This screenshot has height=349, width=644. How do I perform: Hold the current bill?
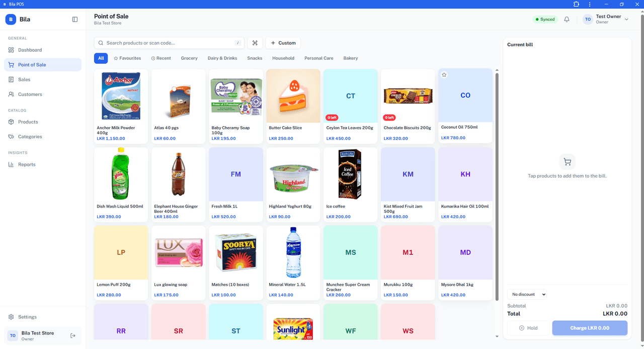point(528,328)
